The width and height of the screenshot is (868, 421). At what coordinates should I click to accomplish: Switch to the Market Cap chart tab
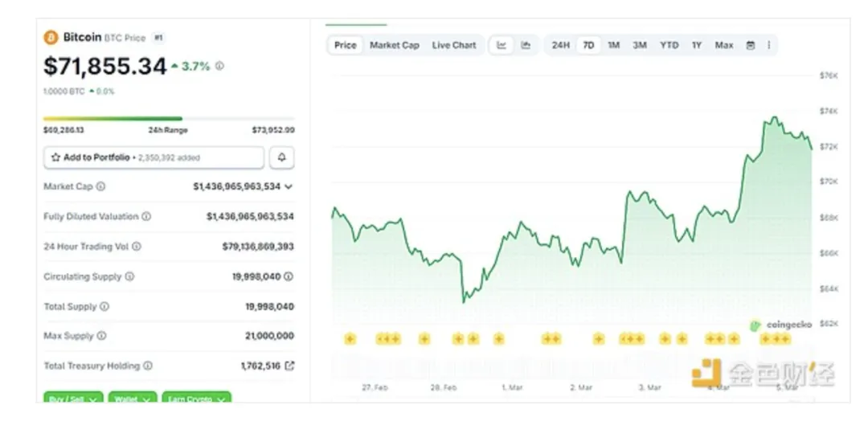click(x=394, y=45)
